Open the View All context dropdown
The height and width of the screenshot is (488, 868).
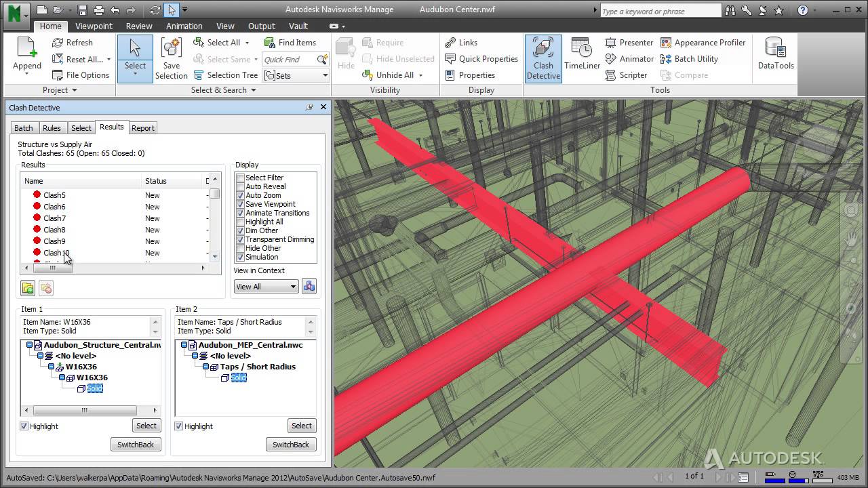266,287
